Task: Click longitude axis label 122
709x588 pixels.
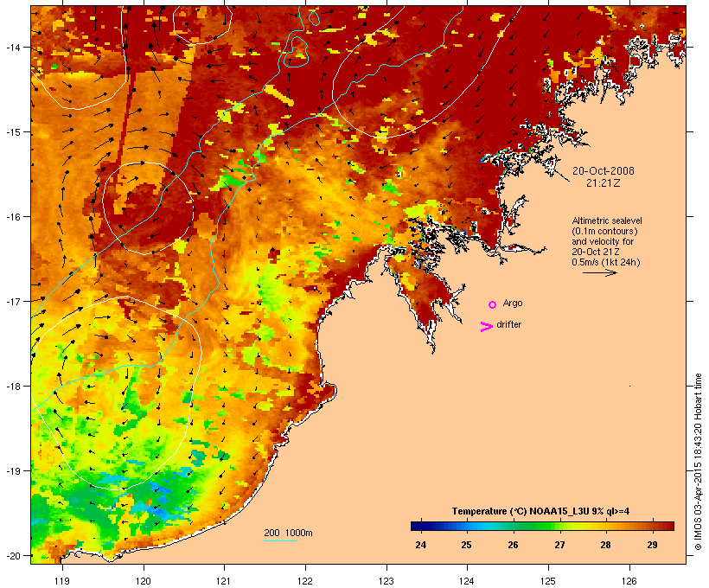Action: pyautogui.click(x=305, y=581)
